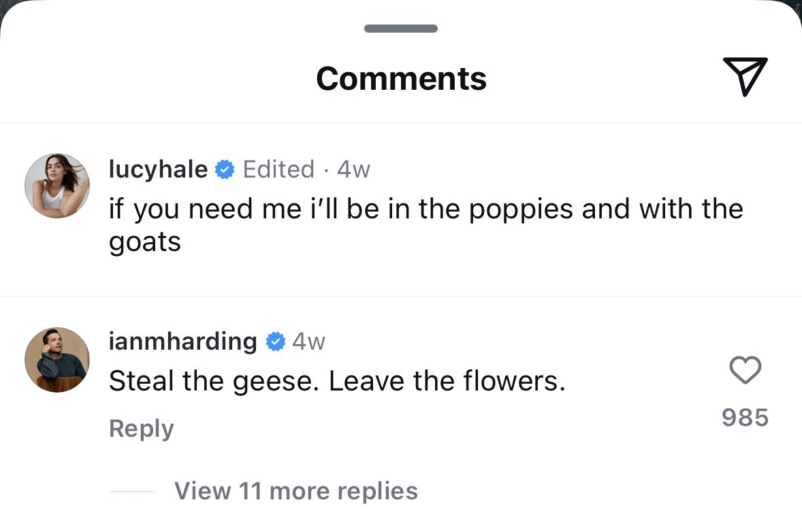Click the short line before View replies
The height and width of the screenshot is (532, 802).
pos(133,491)
